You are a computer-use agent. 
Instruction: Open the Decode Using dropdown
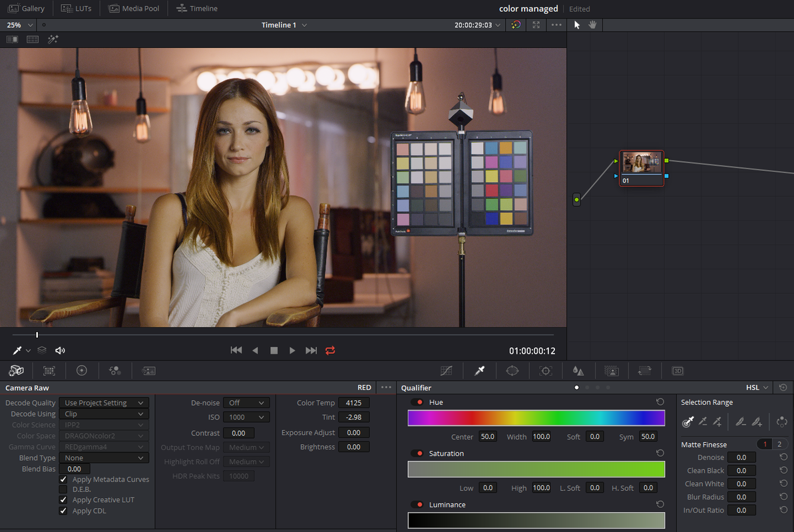104,414
